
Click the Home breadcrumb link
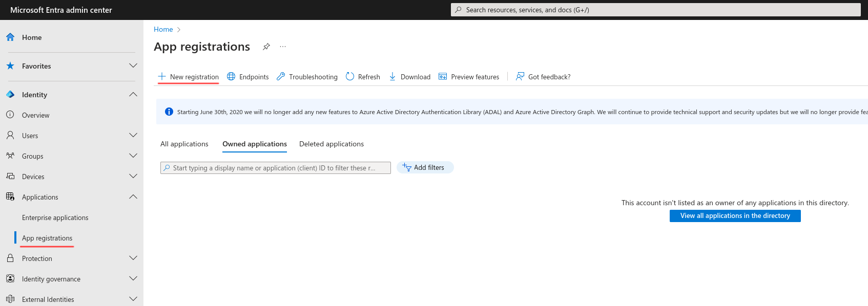(163, 29)
